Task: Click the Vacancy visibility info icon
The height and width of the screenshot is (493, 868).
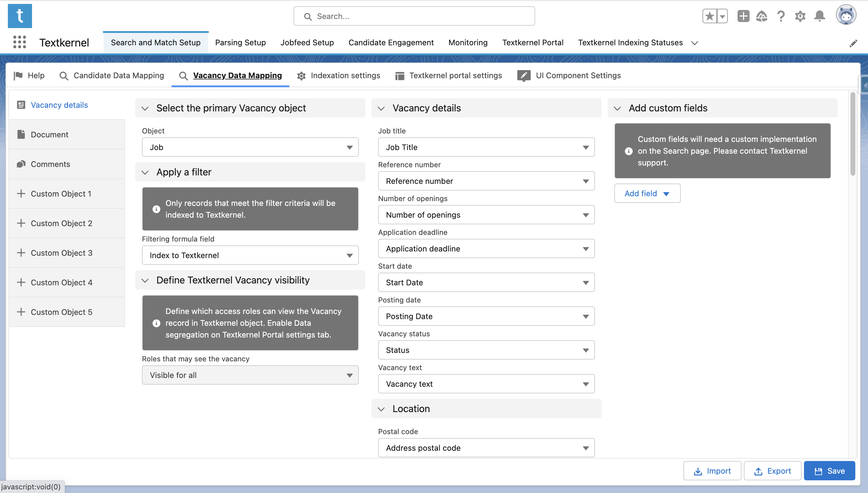Action: (x=156, y=323)
